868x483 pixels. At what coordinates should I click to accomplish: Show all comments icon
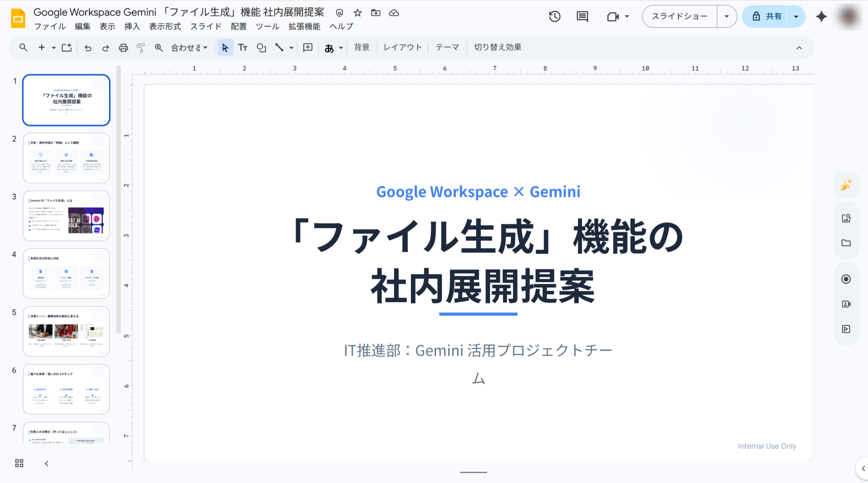click(x=582, y=16)
